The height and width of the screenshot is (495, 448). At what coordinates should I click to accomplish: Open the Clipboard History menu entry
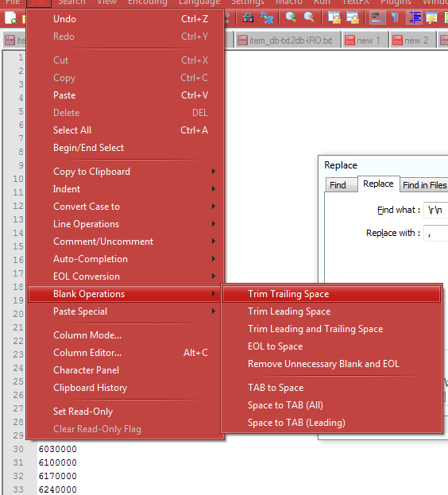pos(126,388)
